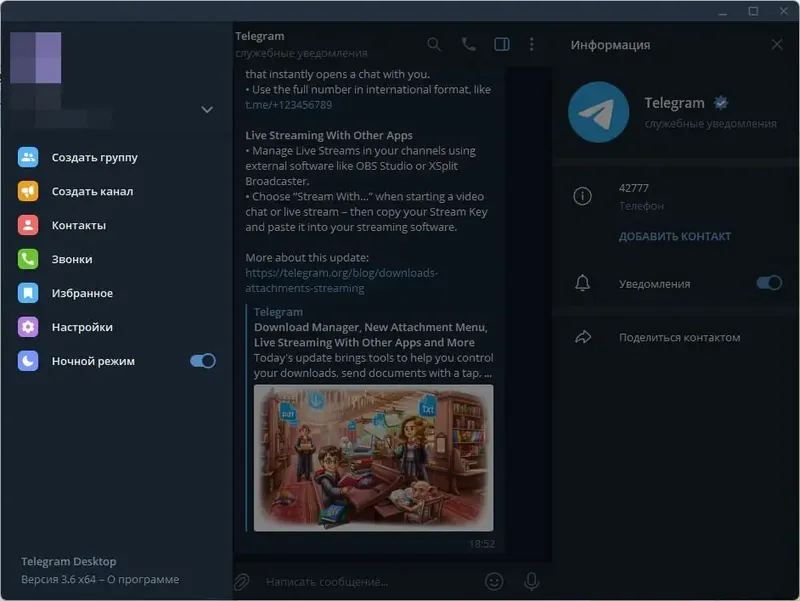
Task: Open the telegram.org blog link
Action: coord(341,281)
